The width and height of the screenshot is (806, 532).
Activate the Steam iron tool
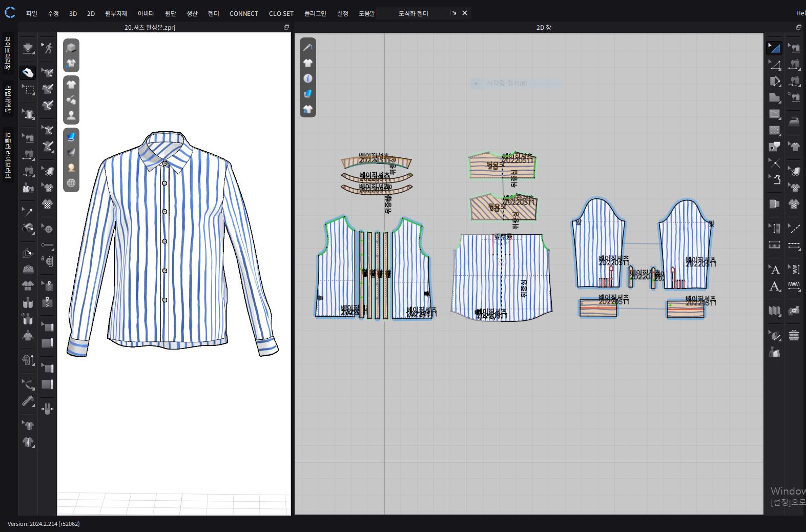(x=794, y=121)
